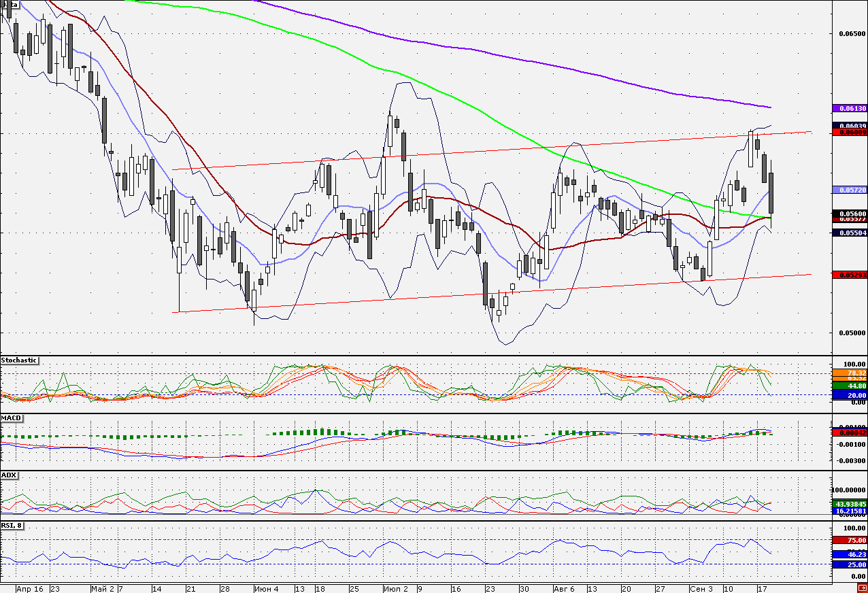Select the Stochastic indicator panel label
Viewport: 868px width, 593px height.
(x=20, y=360)
